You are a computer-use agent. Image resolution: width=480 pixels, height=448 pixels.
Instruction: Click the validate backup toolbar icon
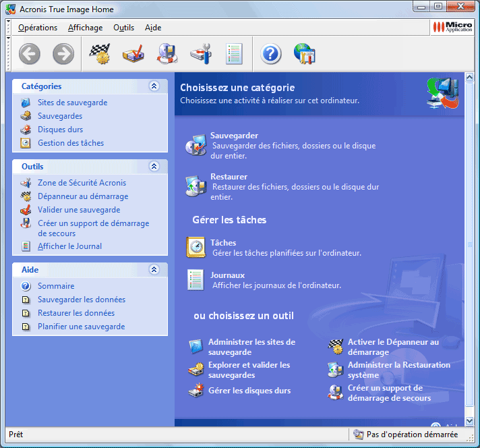133,53
